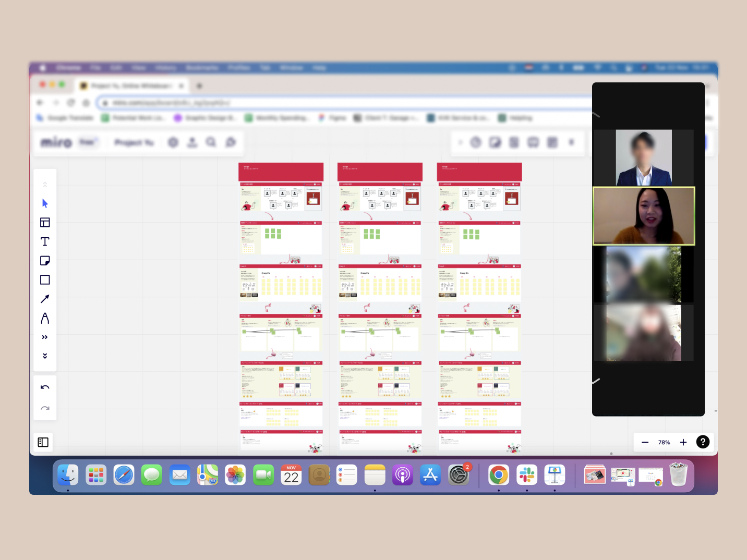Redo the last undone action

point(45,408)
